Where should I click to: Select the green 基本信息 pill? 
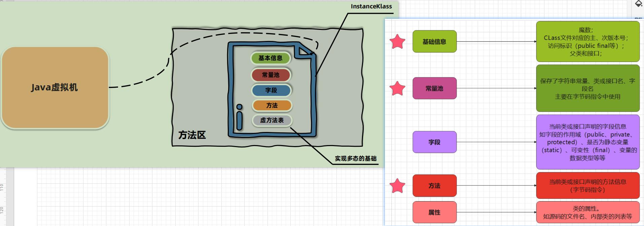(271, 58)
